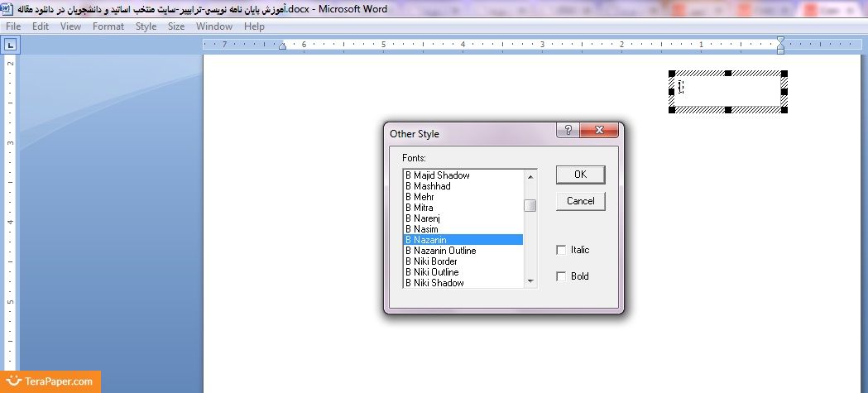Open the Format menu
The image size is (868, 393).
coord(108,26)
